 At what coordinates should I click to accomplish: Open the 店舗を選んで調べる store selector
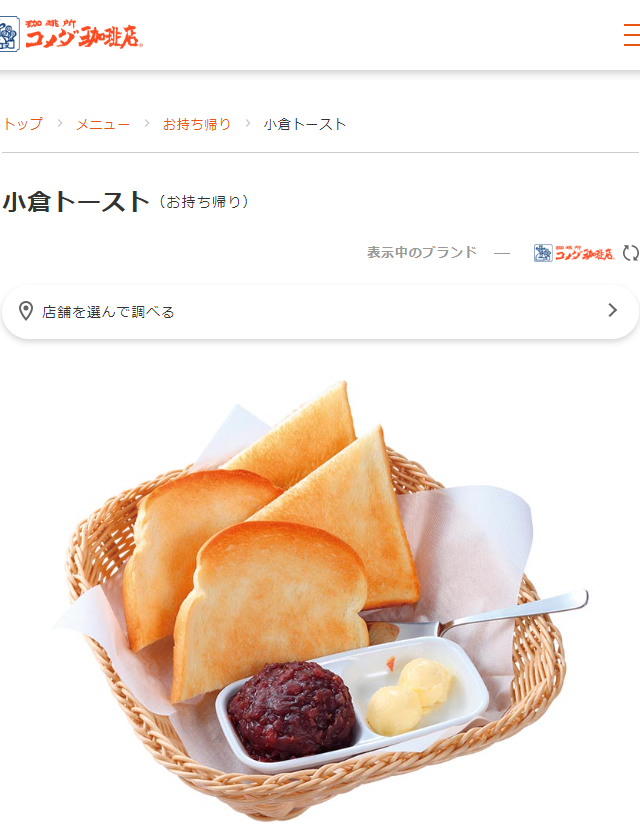320,312
